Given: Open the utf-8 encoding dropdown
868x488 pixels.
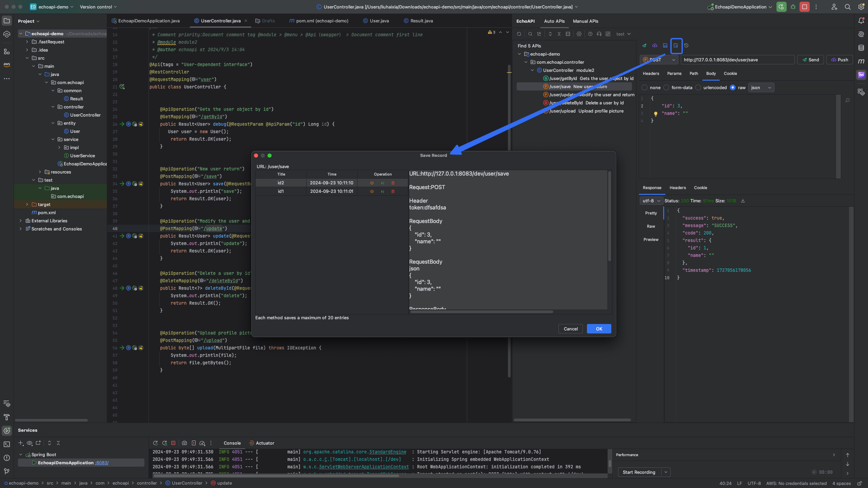Looking at the screenshot, I should coord(651,201).
